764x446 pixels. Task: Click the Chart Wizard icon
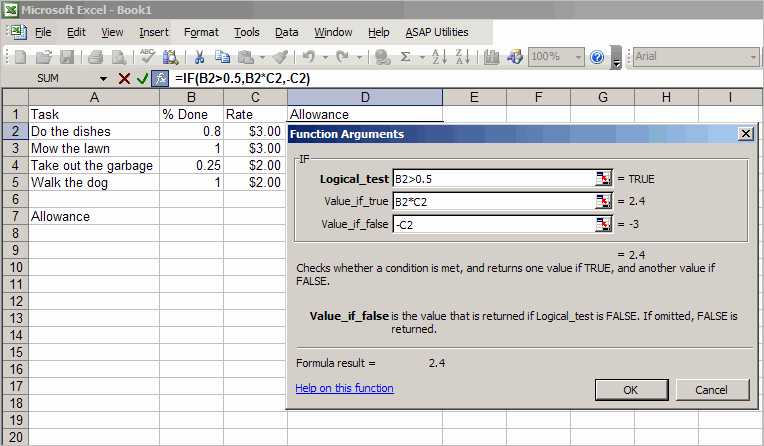pos(492,57)
